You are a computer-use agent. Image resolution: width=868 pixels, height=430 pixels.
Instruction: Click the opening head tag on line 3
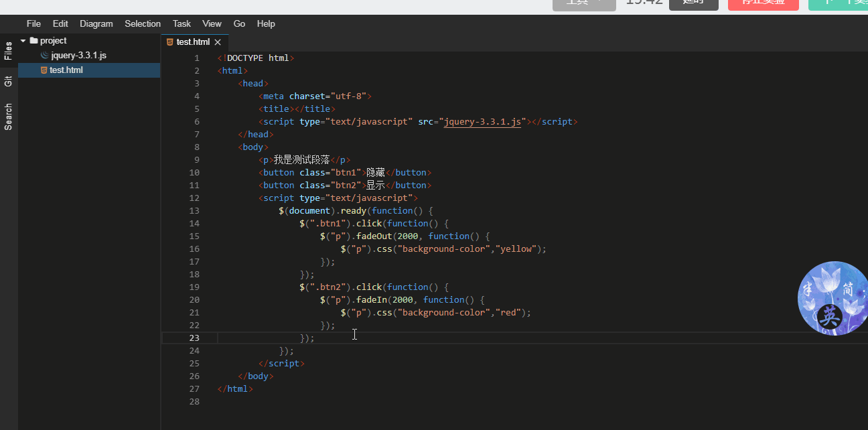click(x=253, y=84)
